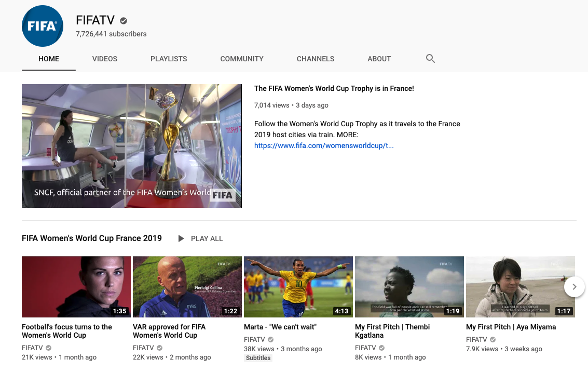Click the verified badge beside FIFATV channel name

124,21
